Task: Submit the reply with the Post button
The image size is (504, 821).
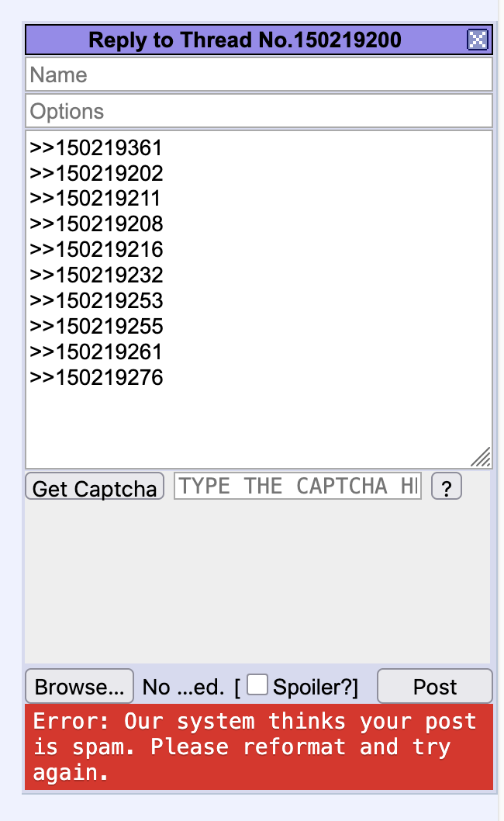Action: [434, 686]
